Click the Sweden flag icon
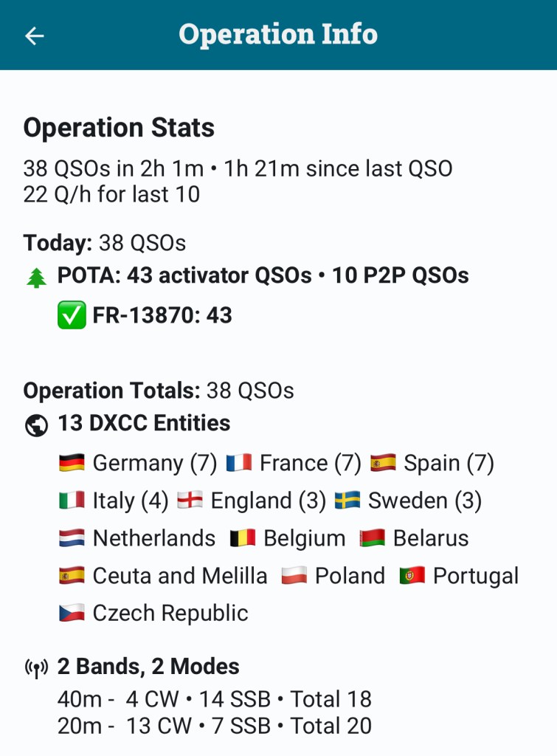This screenshot has width=557, height=756. click(x=347, y=501)
